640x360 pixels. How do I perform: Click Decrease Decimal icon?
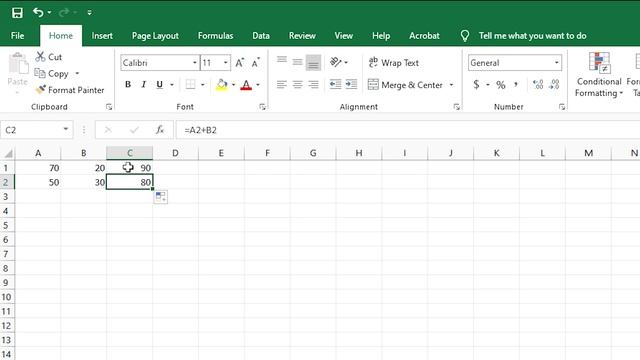554,84
